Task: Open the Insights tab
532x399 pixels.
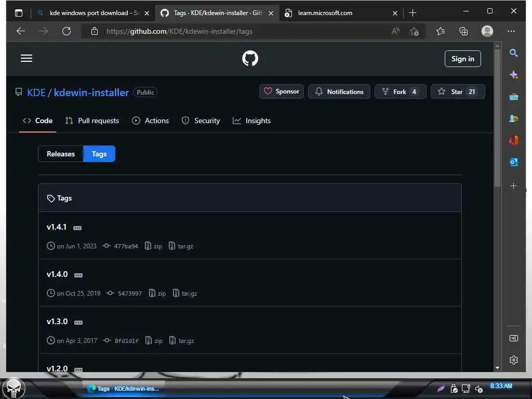Action: tap(252, 121)
